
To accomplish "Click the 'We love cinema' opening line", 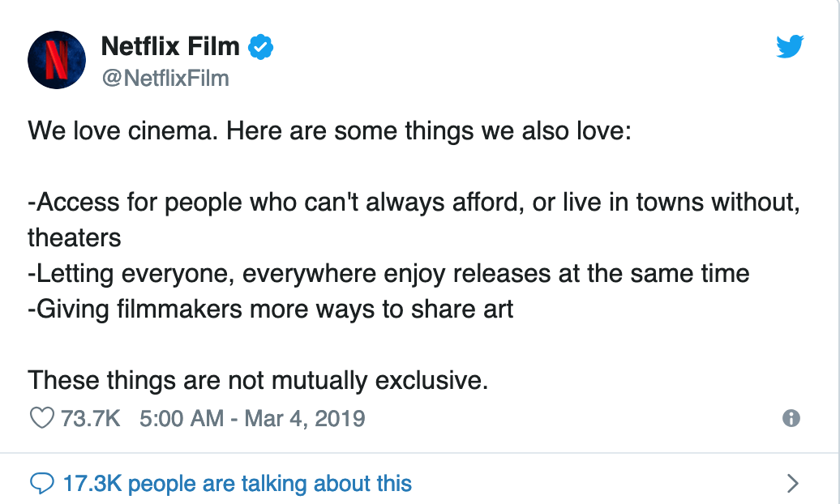I will coord(329,130).
